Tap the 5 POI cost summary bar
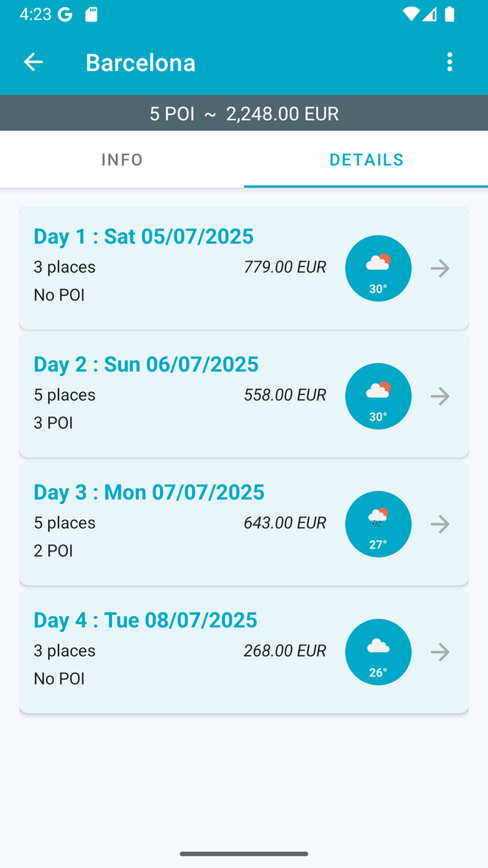The height and width of the screenshot is (868, 488). click(x=244, y=113)
